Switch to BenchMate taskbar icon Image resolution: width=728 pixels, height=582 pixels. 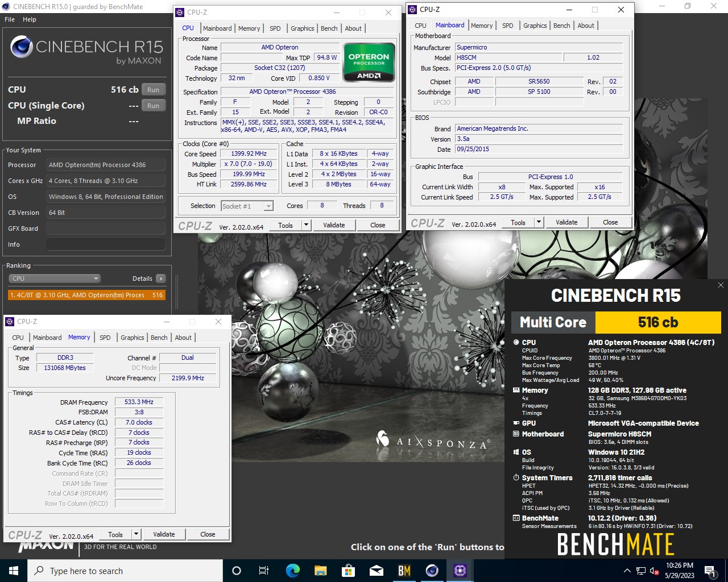point(404,571)
